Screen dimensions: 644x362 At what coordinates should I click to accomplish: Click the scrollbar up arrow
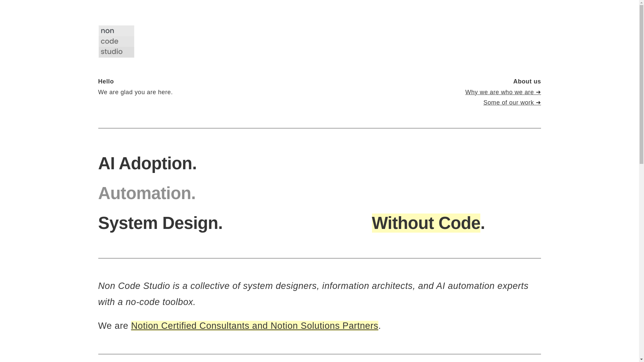pos(641,3)
